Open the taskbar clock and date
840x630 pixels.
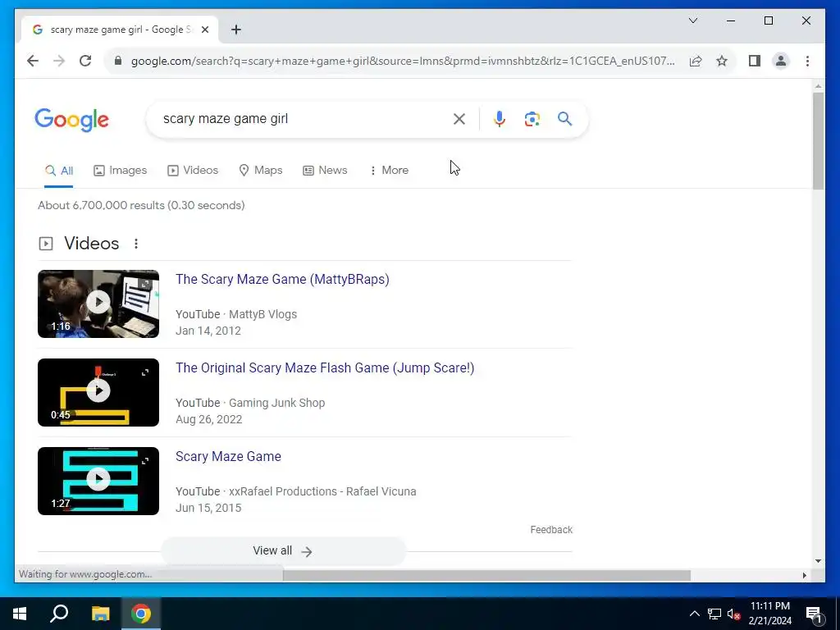coord(770,614)
